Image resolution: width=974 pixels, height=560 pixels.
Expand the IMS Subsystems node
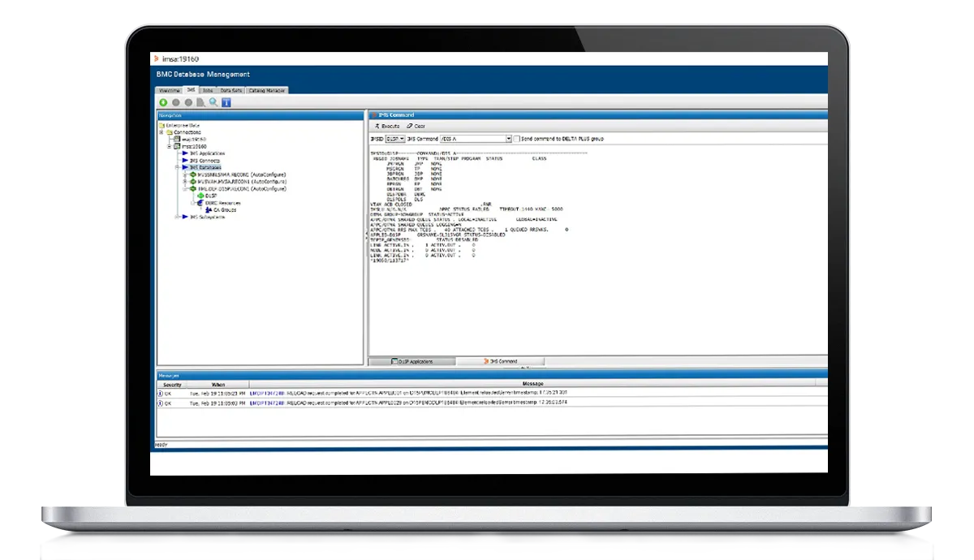click(x=177, y=217)
